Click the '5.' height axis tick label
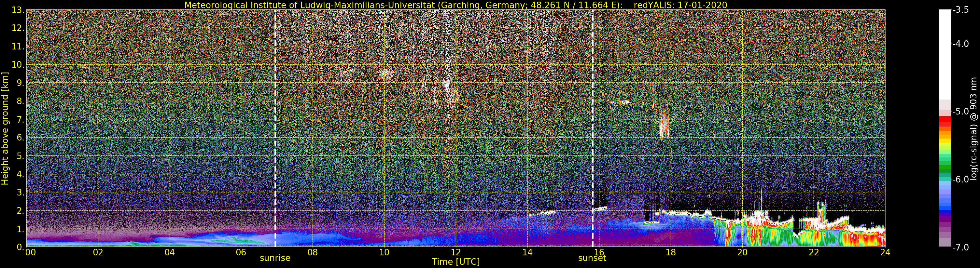The height and width of the screenshot is (268, 980). click(21, 156)
